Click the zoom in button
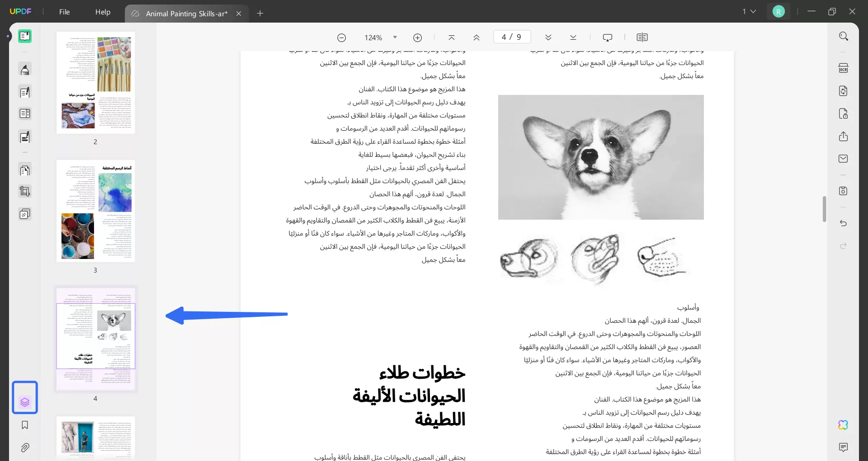Screen dimensions: 868x461 [417, 37]
